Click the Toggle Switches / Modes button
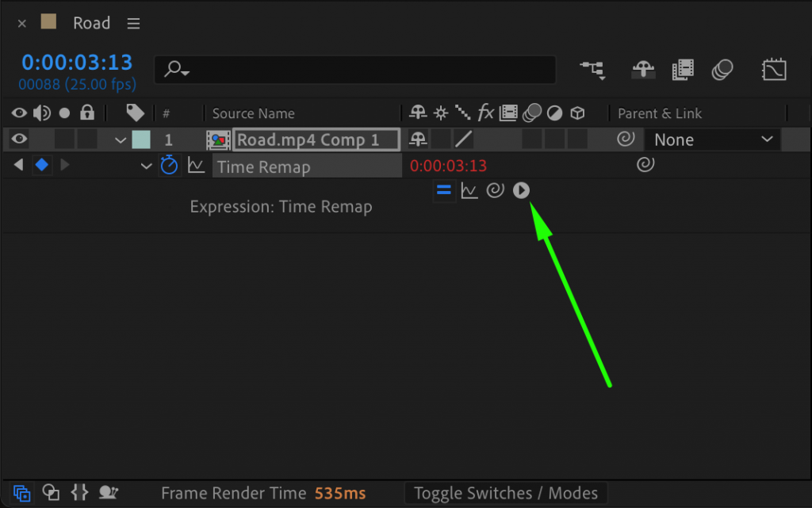 pos(505,493)
